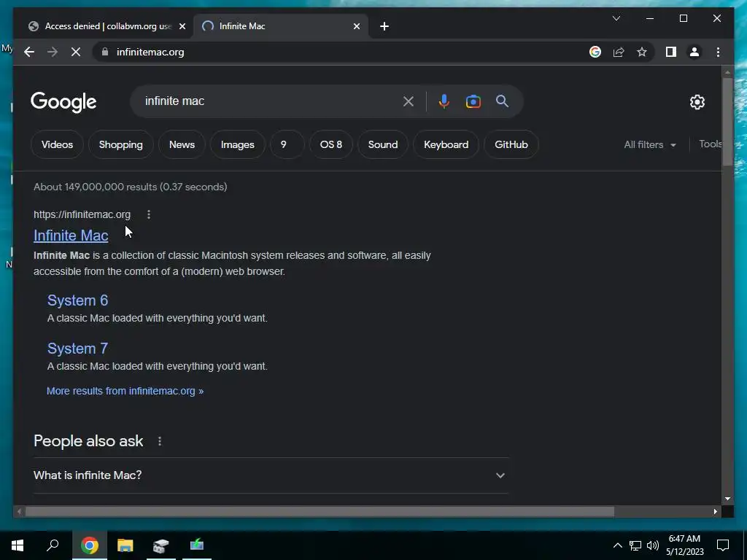Filter results by Images
This screenshot has width=747, height=560.
pos(237,145)
